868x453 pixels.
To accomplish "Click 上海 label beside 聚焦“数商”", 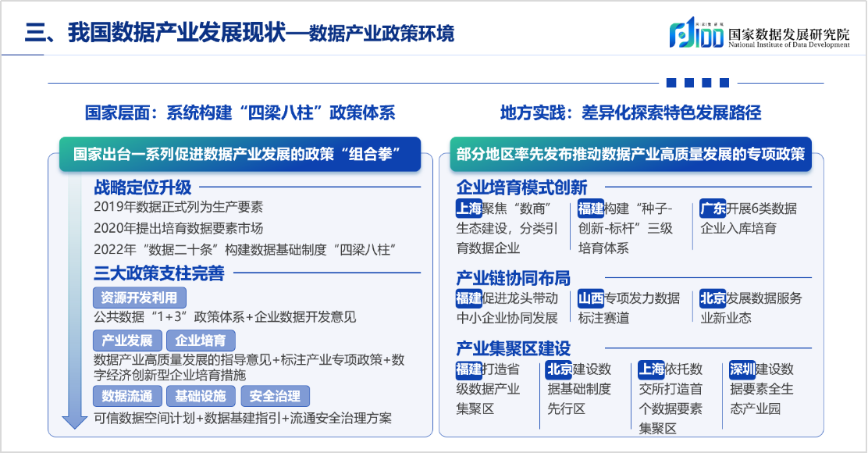I will [x=469, y=209].
